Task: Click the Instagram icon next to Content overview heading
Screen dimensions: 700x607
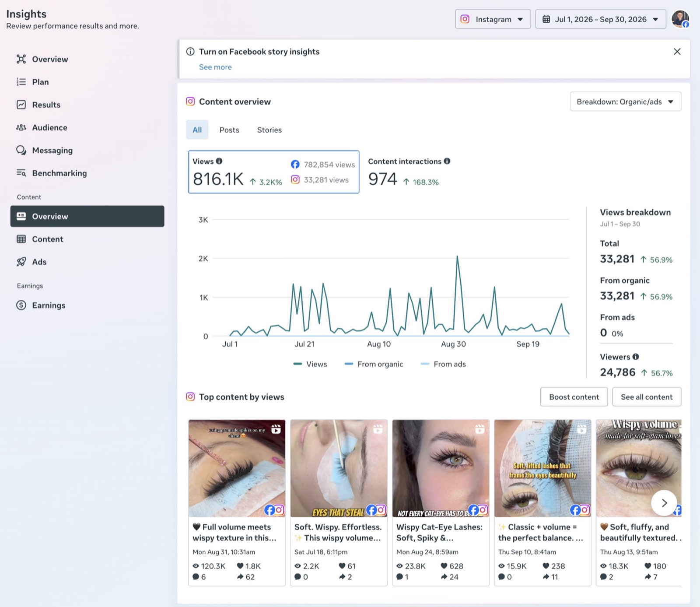Action: click(x=190, y=102)
